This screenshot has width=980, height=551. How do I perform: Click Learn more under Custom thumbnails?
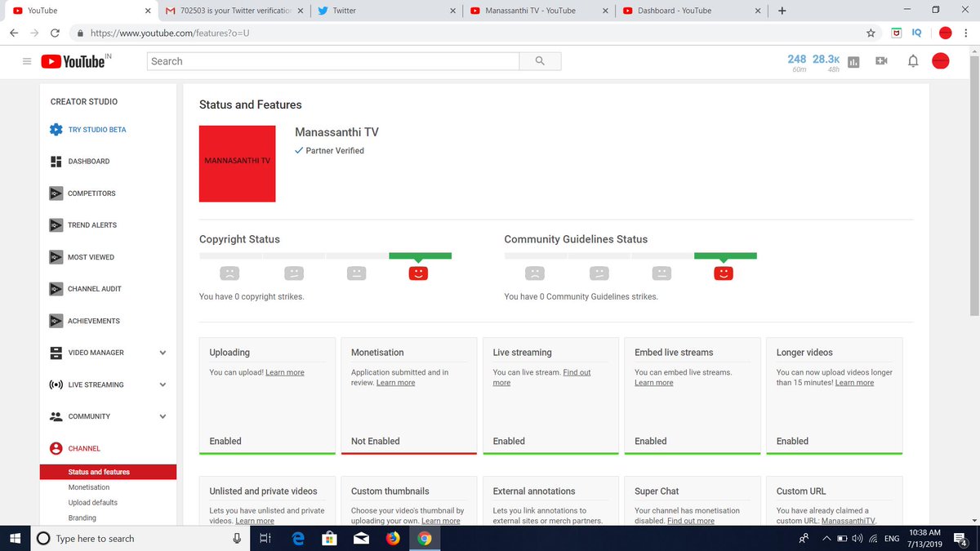click(x=441, y=521)
